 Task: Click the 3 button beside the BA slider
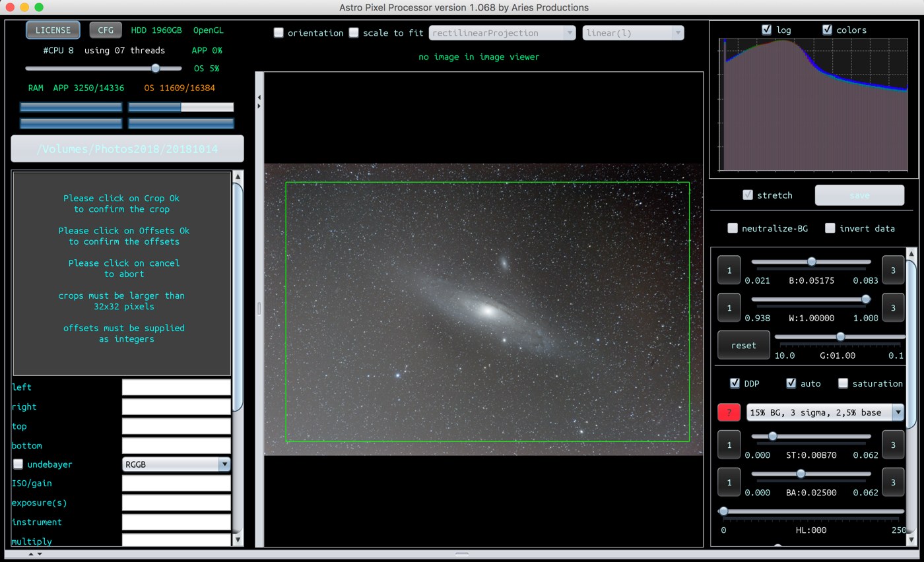pyautogui.click(x=893, y=482)
